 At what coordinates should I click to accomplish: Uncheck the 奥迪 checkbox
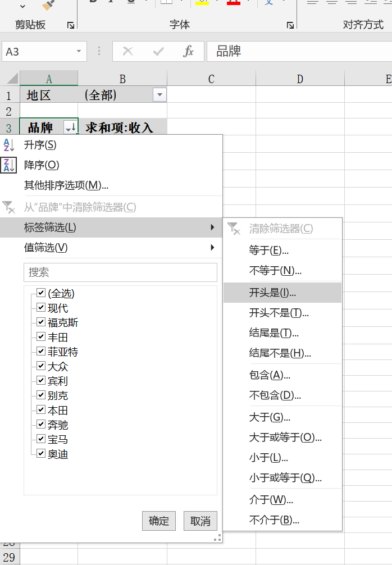pos(41,453)
